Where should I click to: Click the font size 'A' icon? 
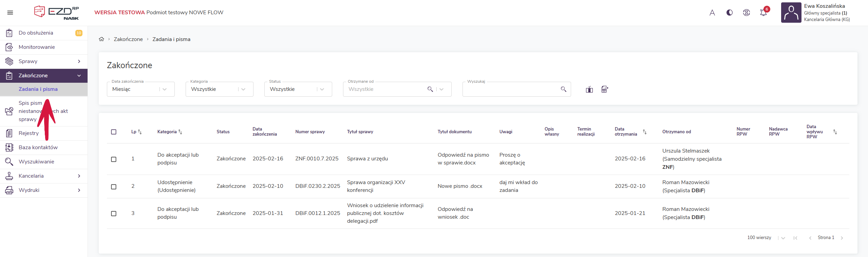coord(712,13)
